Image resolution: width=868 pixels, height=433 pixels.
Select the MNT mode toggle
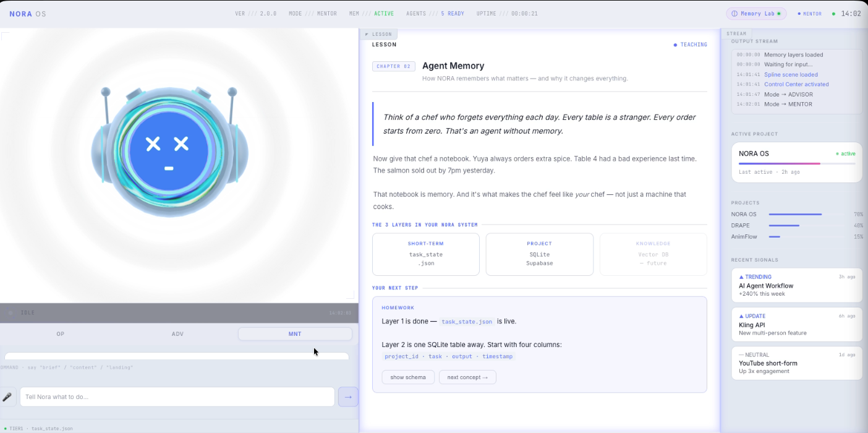295,334
